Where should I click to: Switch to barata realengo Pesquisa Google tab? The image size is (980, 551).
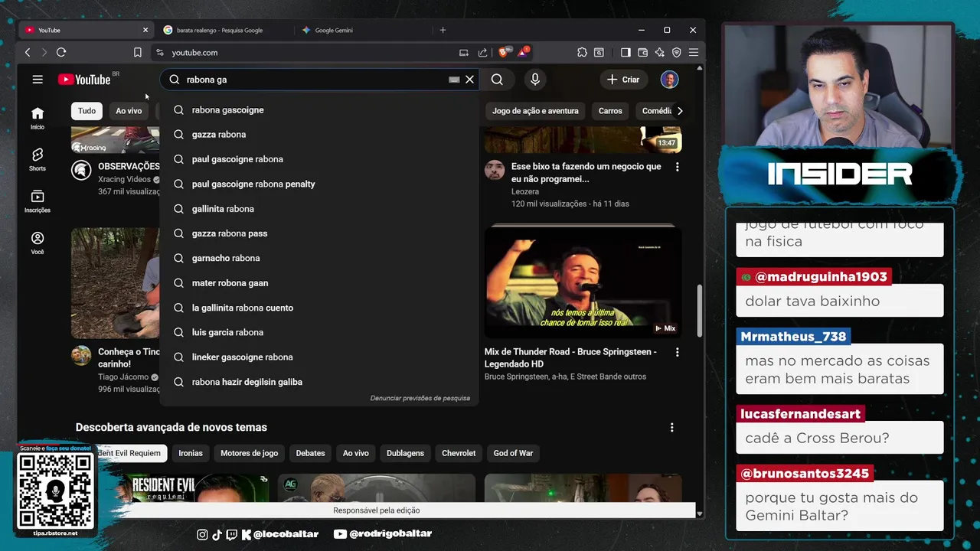(224, 30)
